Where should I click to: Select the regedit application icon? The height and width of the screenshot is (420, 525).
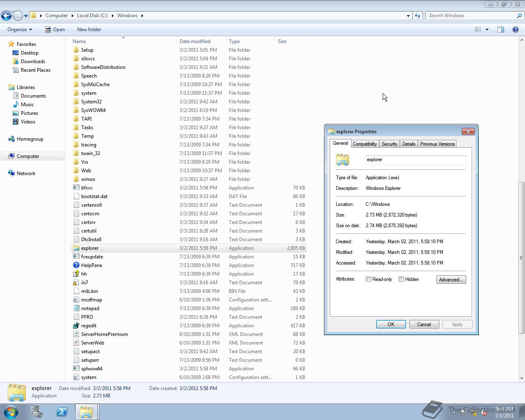76,326
